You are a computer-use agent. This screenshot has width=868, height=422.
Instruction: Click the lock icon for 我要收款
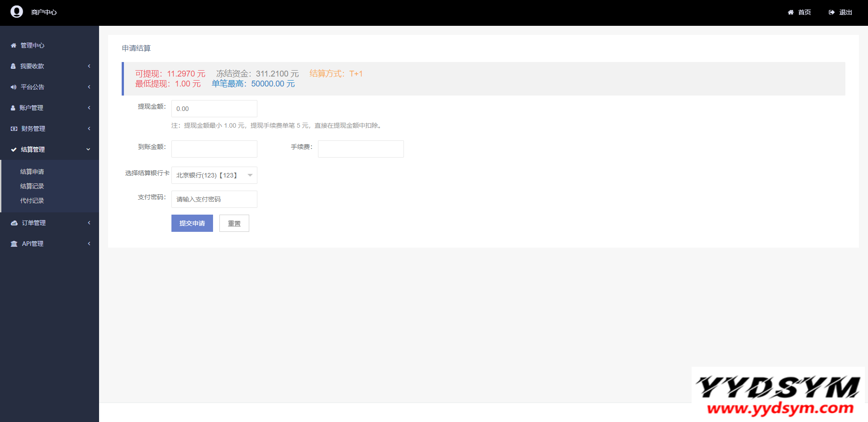point(13,66)
